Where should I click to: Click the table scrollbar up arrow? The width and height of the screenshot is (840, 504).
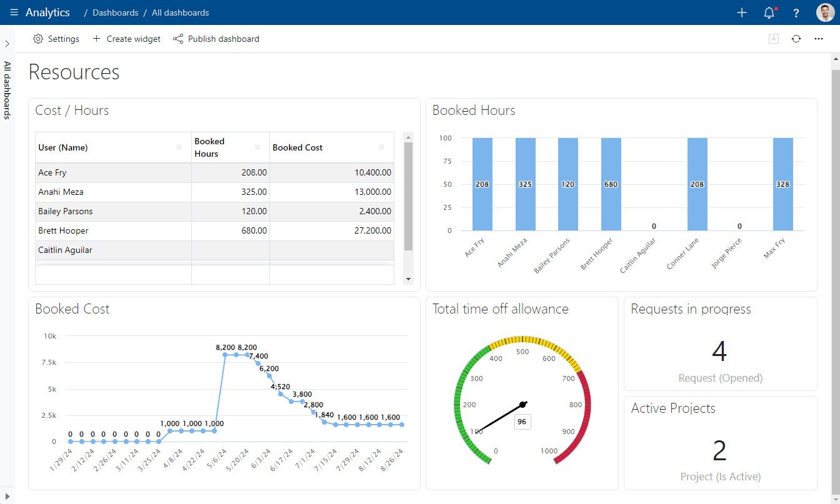pyautogui.click(x=409, y=137)
